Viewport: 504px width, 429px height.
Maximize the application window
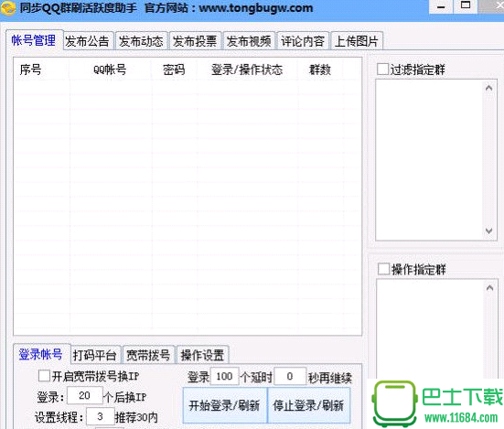point(466,5)
